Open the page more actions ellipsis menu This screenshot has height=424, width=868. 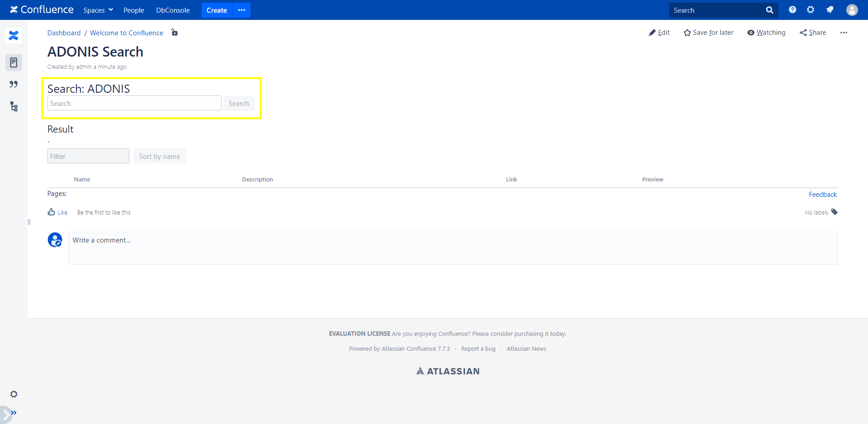coord(844,33)
